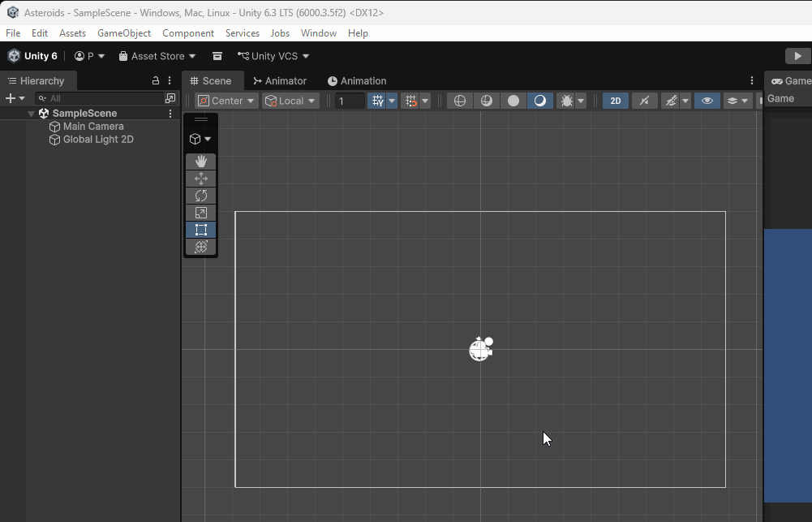This screenshot has width=812, height=522.
Task: Toggle grid snapping
Action: click(410, 101)
